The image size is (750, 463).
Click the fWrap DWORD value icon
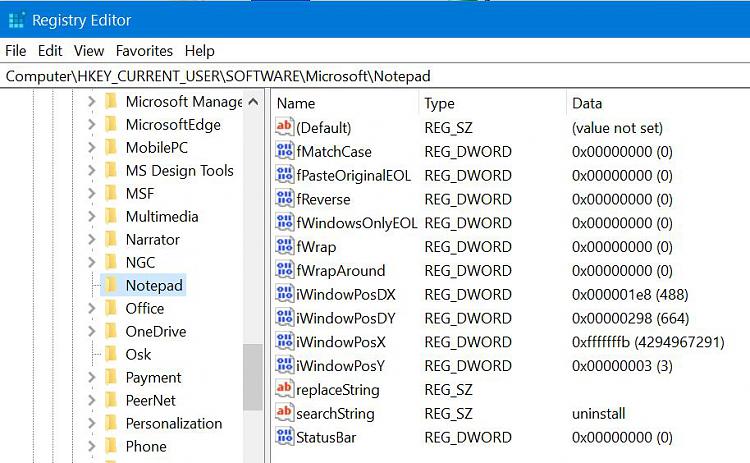[x=285, y=246]
